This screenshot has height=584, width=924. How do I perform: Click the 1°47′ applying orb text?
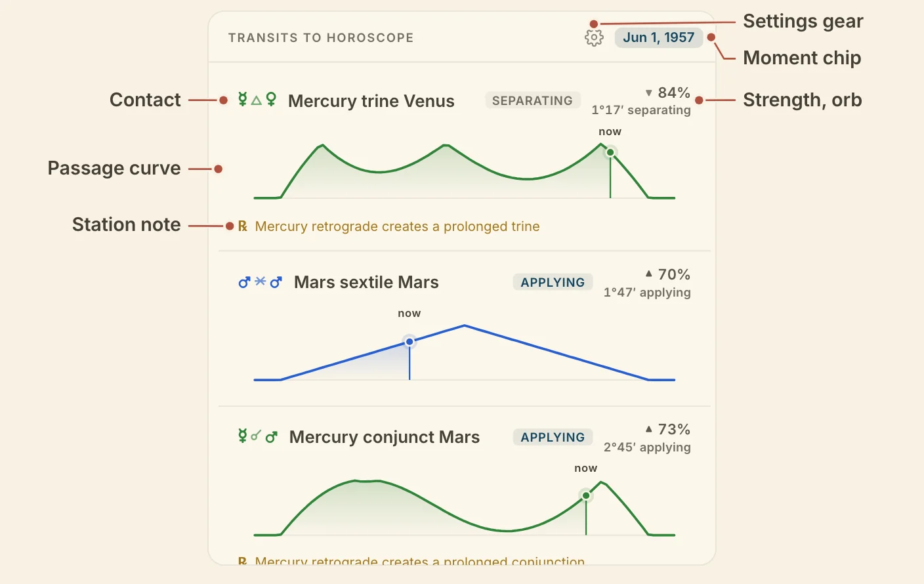pos(647,292)
